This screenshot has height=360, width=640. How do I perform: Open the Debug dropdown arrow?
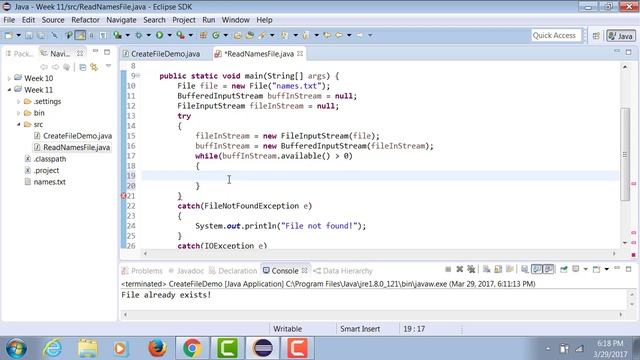[x=149, y=36]
